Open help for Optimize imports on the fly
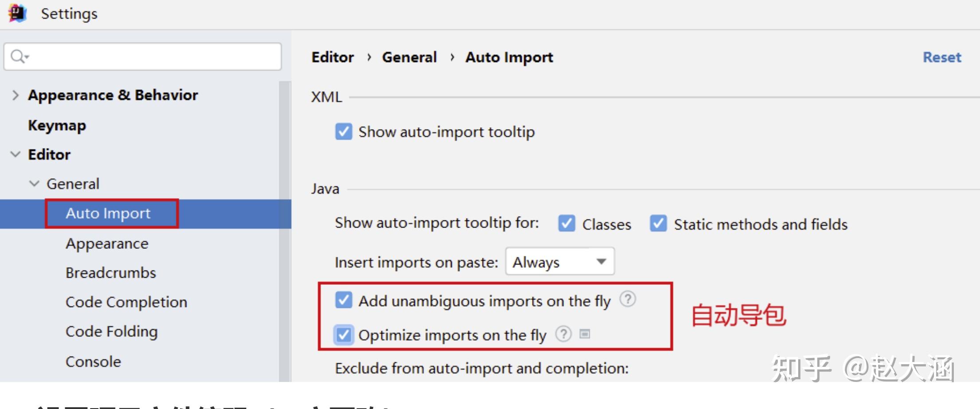This screenshot has width=980, height=409. [x=563, y=334]
